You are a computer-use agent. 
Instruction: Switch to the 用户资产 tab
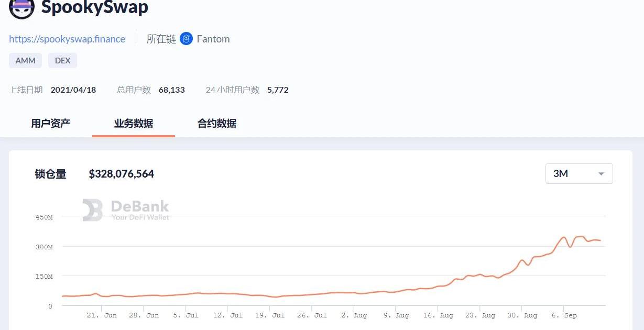point(50,123)
